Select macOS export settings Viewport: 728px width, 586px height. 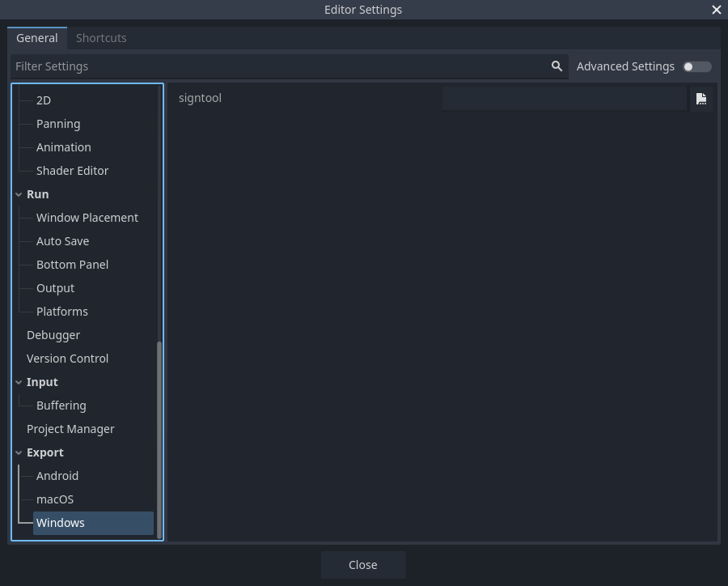(x=54, y=499)
